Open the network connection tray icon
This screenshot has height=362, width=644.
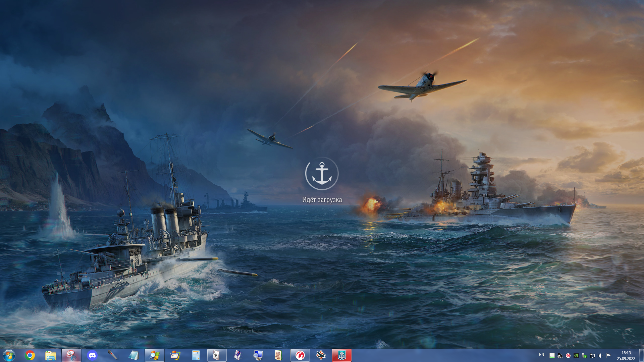point(592,356)
